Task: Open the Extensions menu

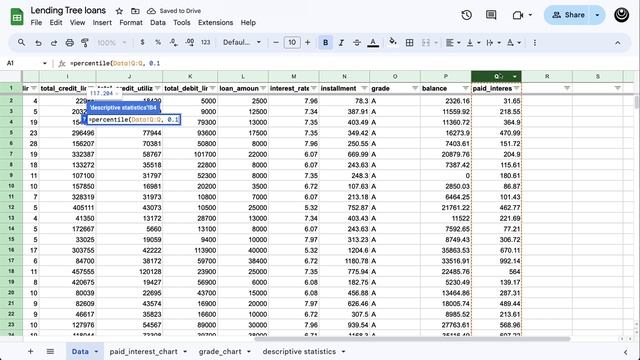Action: tap(216, 22)
